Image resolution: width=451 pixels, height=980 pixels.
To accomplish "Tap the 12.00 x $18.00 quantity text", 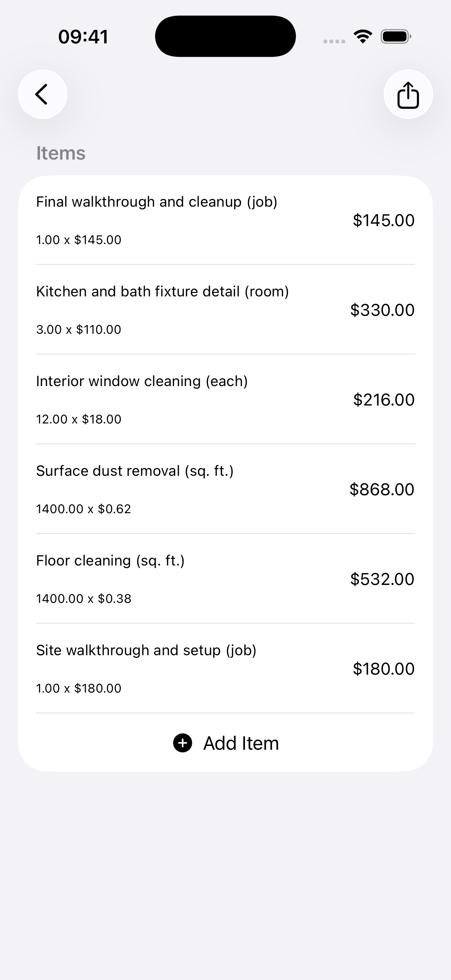I will click(x=79, y=419).
